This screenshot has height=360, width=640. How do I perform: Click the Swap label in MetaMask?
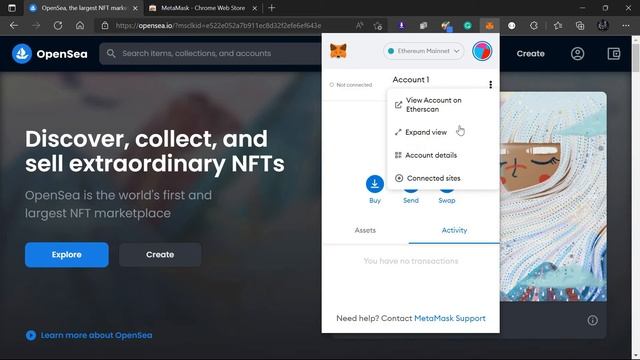tap(447, 200)
